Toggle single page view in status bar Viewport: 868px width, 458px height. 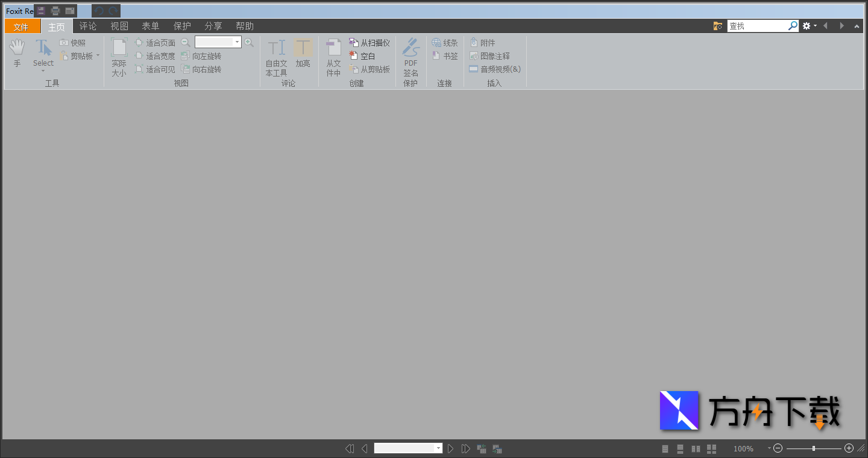click(665, 449)
